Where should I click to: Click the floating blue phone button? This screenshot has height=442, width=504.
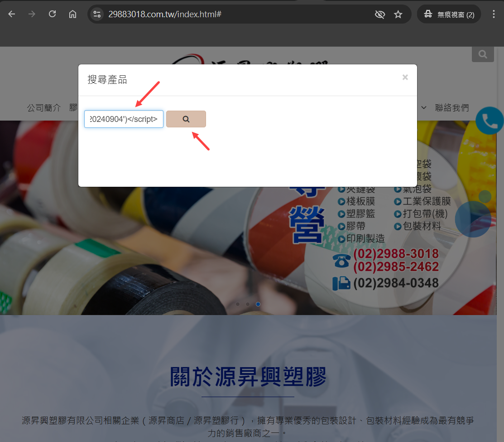(489, 121)
